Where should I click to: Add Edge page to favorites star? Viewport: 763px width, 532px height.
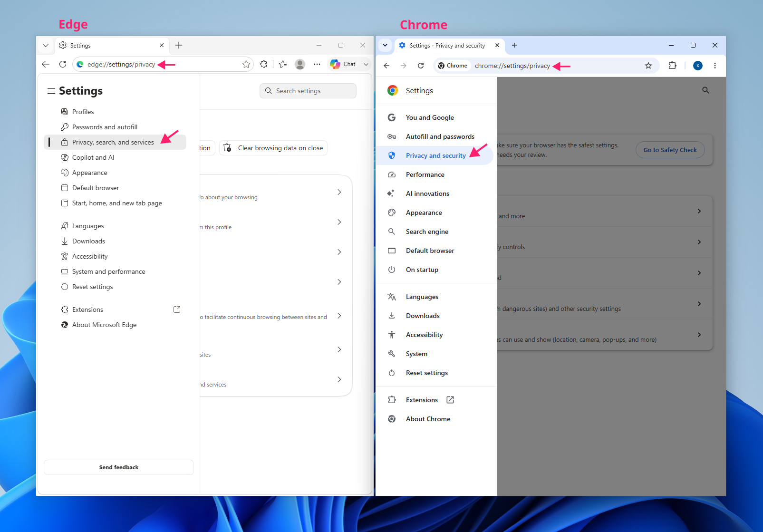pos(246,64)
